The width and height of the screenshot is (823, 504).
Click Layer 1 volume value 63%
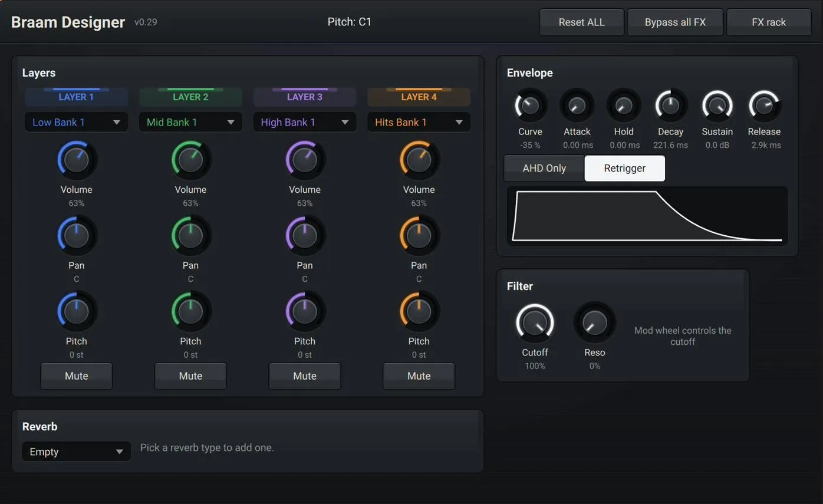(x=77, y=203)
